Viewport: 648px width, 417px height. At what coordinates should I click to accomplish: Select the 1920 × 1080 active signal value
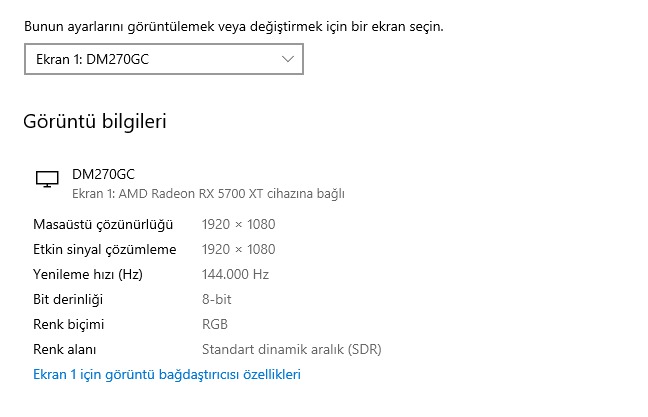tap(239, 249)
